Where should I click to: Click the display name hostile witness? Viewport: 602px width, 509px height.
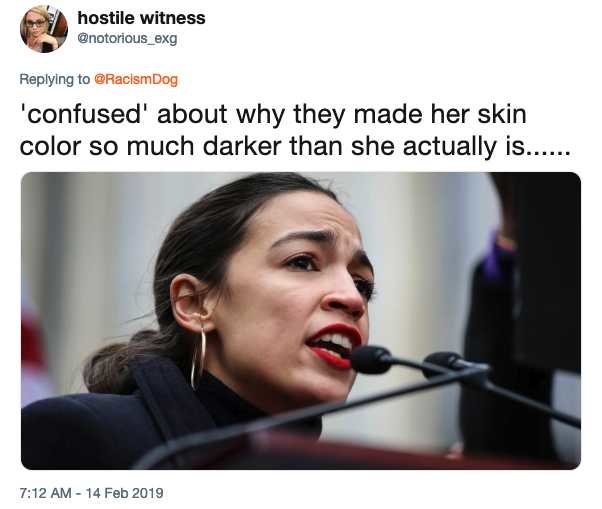pos(141,18)
